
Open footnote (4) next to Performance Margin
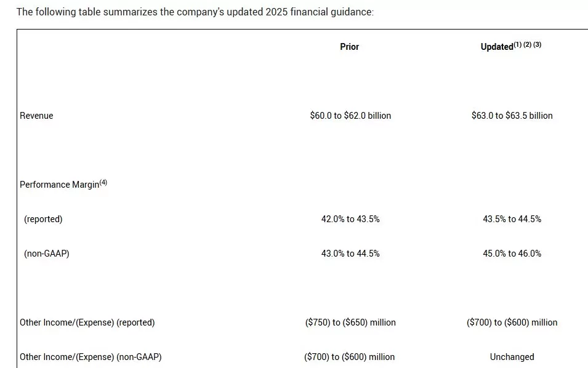103,182
